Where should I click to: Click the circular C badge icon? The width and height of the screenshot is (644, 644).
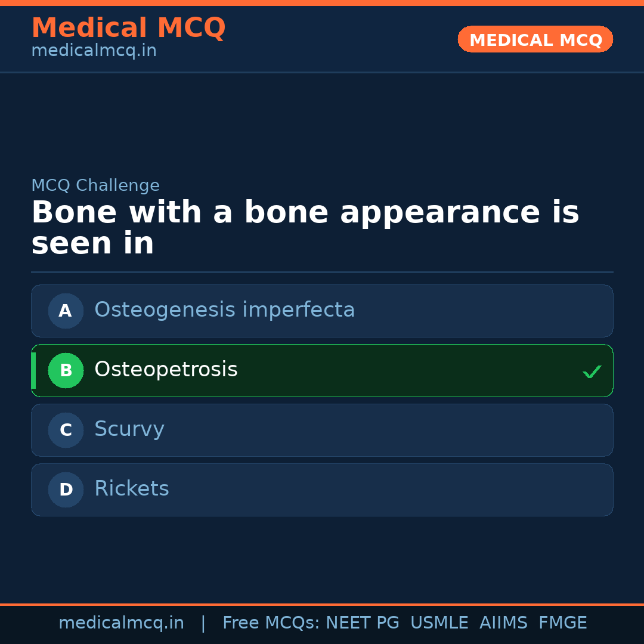(x=66, y=430)
